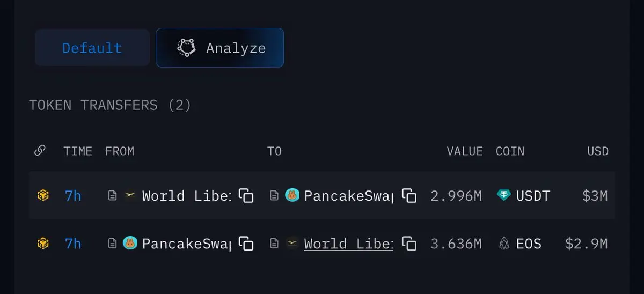Copy World Liberty recipient address in EOS row
Viewport: 644px width, 294px height.
[x=409, y=244]
